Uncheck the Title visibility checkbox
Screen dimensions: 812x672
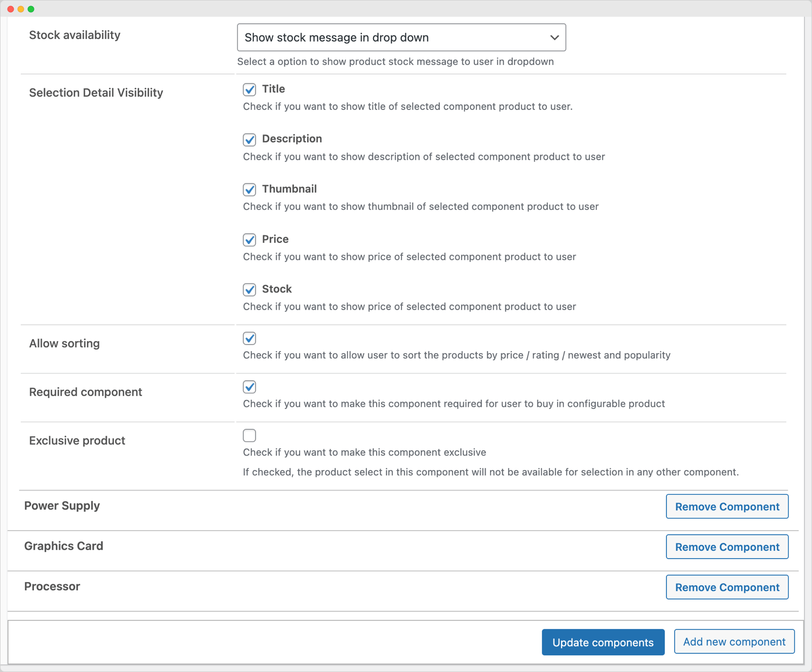[x=249, y=90]
